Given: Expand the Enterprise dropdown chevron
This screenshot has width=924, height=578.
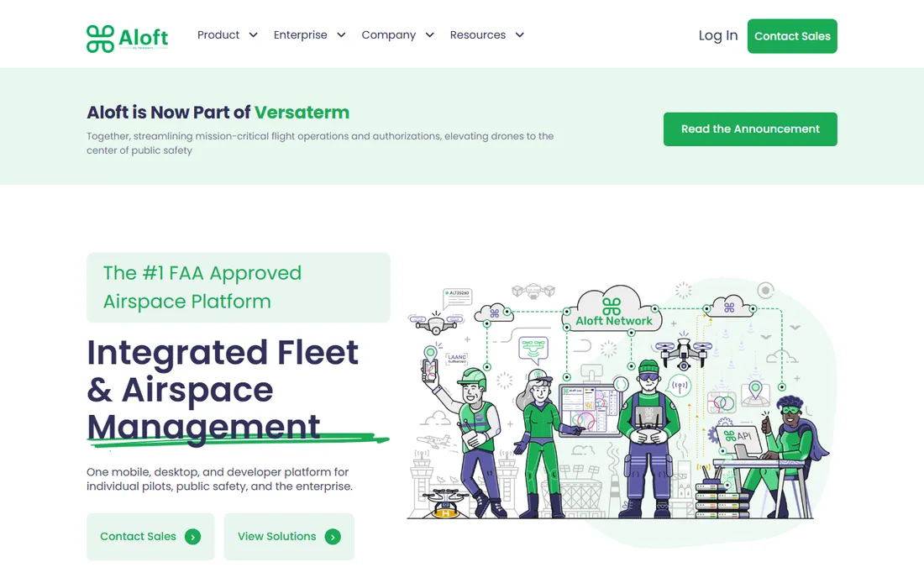Looking at the screenshot, I should point(341,34).
